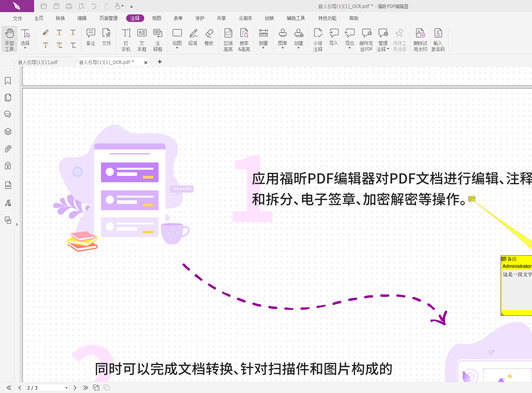Open the Bookmarks side panel

point(8,81)
